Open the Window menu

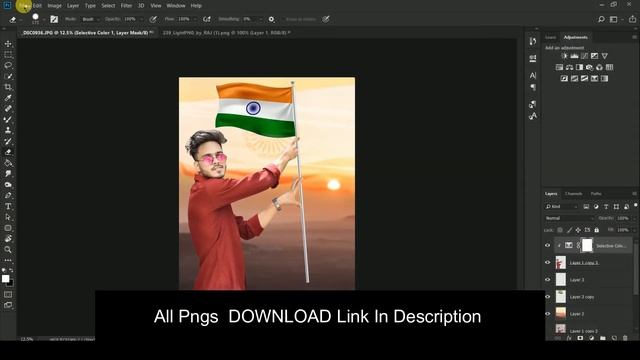[176, 6]
